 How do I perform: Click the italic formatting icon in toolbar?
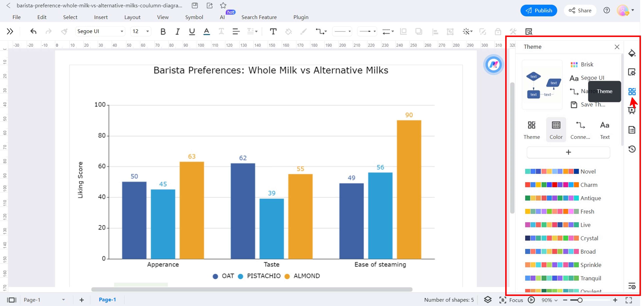[x=177, y=31]
